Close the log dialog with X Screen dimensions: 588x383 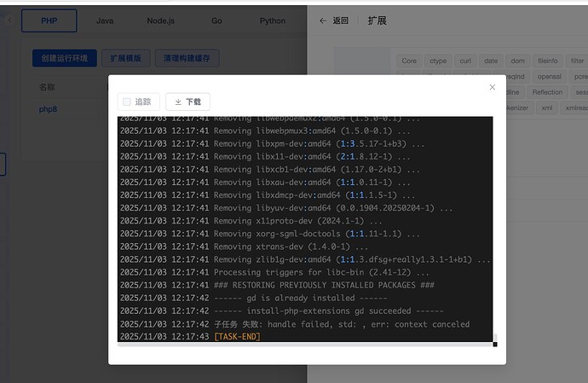point(492,87)
